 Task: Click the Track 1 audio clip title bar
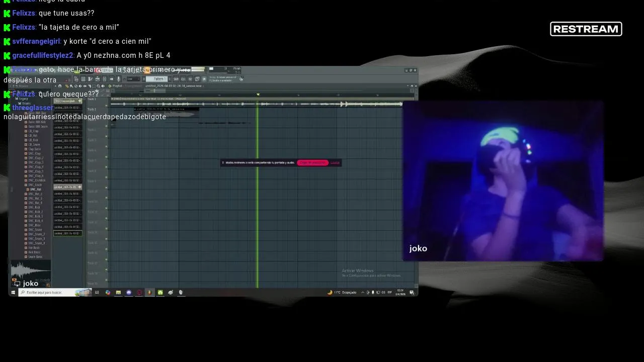click(x=257, y=99)
